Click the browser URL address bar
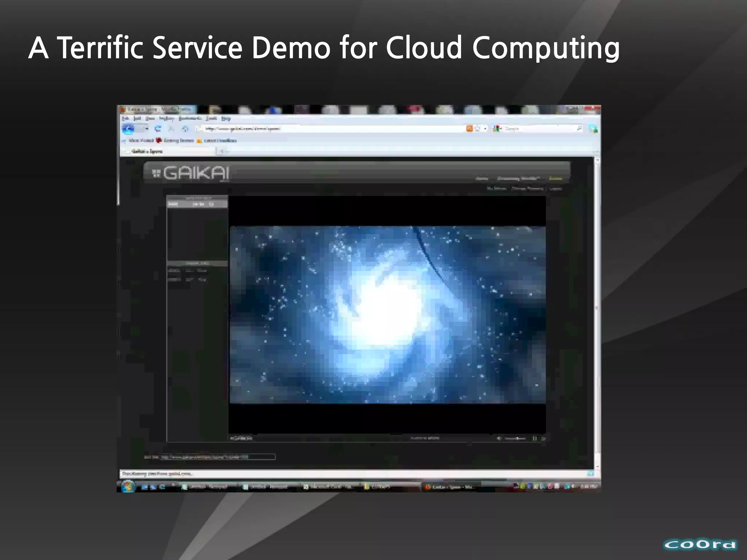Image resolution: width=747 pixels, height=560 pixels. coord(330,129)
